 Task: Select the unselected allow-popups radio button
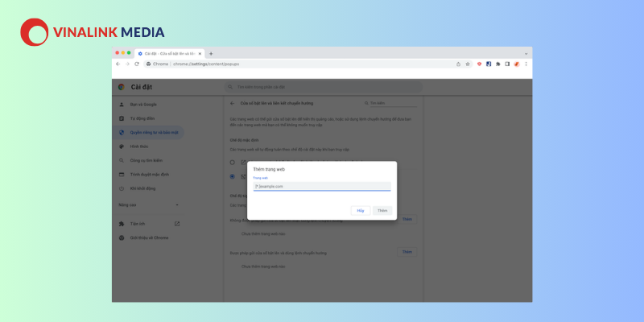(x=233, y=163)
